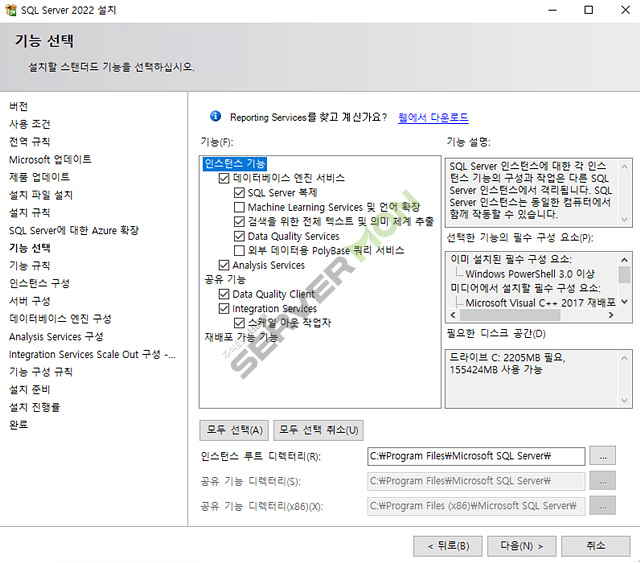This screenshot has height=563, width=640.
Task: Select the 설치 규칙 step
Action: pyautogui.click(x=30, y=212)
